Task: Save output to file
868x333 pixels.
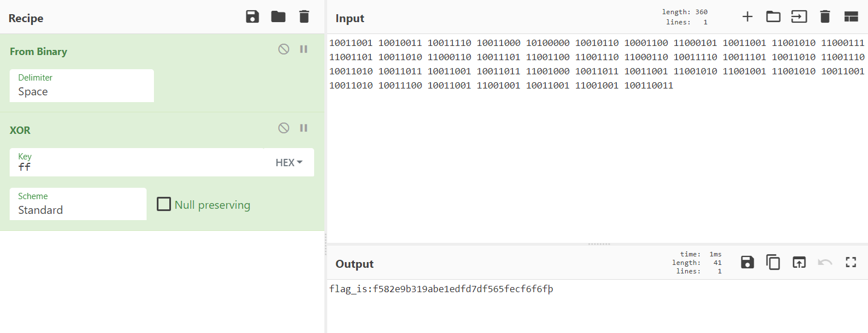Action: [748, 262]
